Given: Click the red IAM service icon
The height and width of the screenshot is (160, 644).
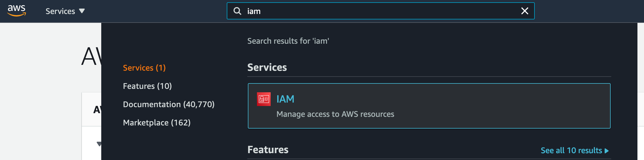Looking at the screenshot, I should pos(264,99).
